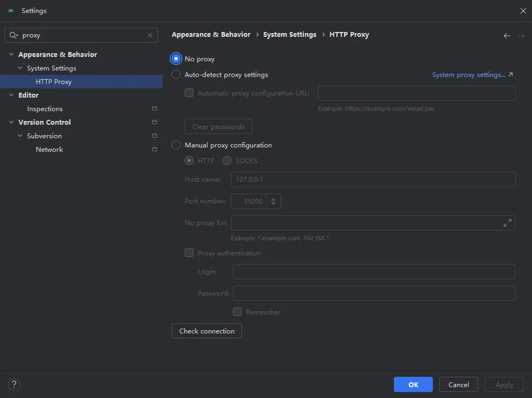Clear the search field with the X icon
Screen dimensions: 532x398
pyautogui.click(x=150, y=35)
